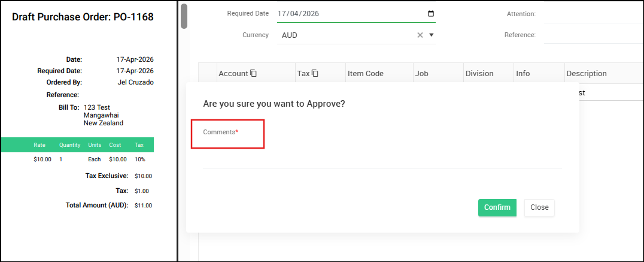The image size is (644, 262).
Task: Click the Reference input field
Action: pos(594,35)
